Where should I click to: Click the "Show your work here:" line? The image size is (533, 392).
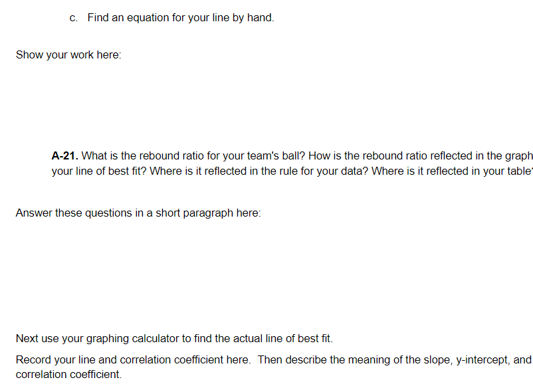[68, 54]
